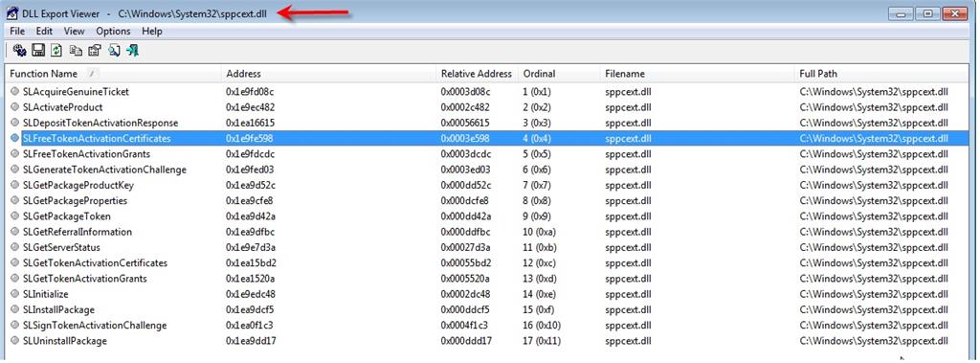The width and height of the screenshot is (980, 363).
Task: Click the bullet icon beside SLInstallPackage
Action: point(15,309)
